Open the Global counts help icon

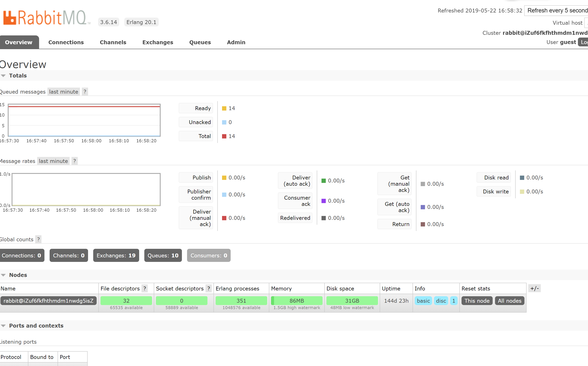click(x=38, y=239)
